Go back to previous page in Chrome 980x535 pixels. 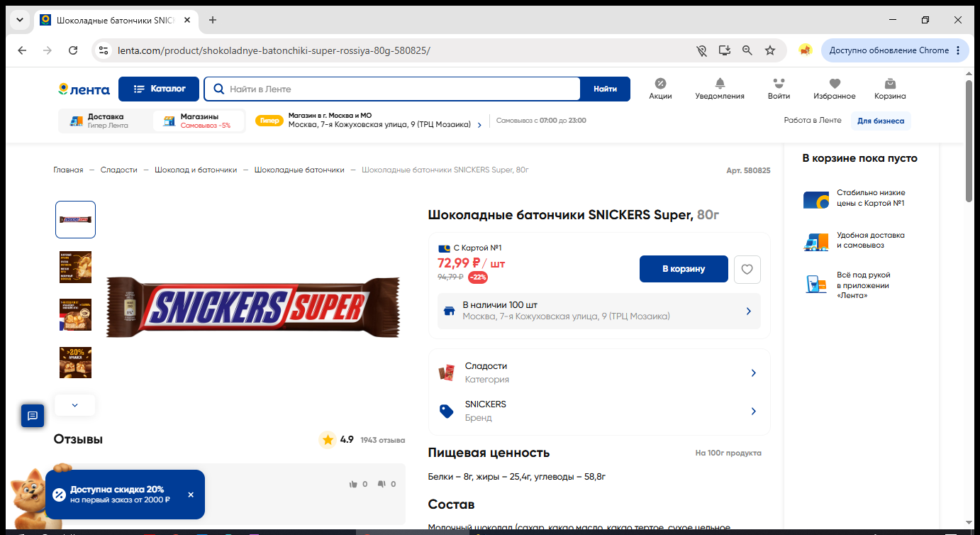click(22, 50)
